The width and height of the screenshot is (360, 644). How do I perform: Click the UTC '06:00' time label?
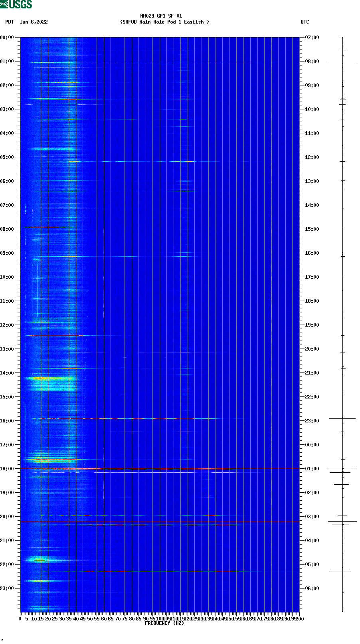click(312, 589)
